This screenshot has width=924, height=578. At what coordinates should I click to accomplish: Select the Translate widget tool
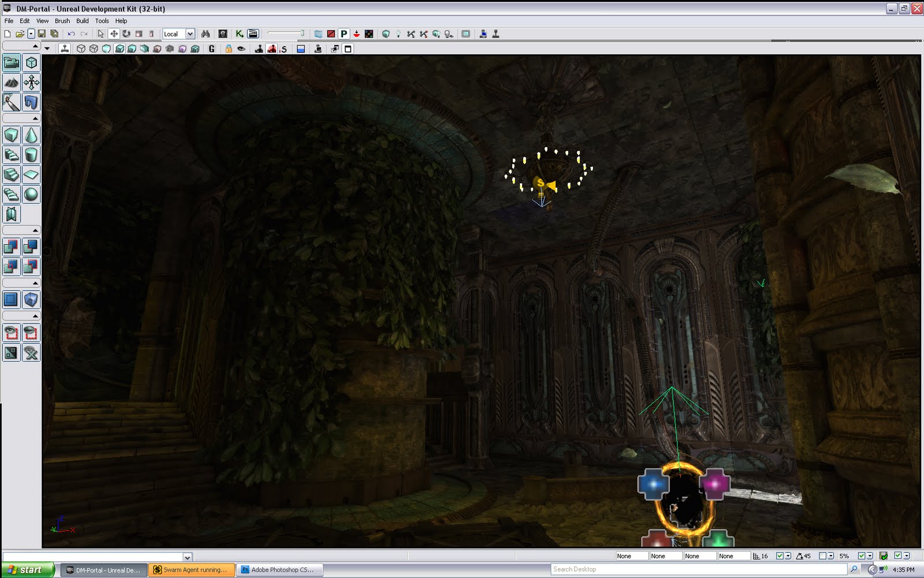click(x=114, y=34)
